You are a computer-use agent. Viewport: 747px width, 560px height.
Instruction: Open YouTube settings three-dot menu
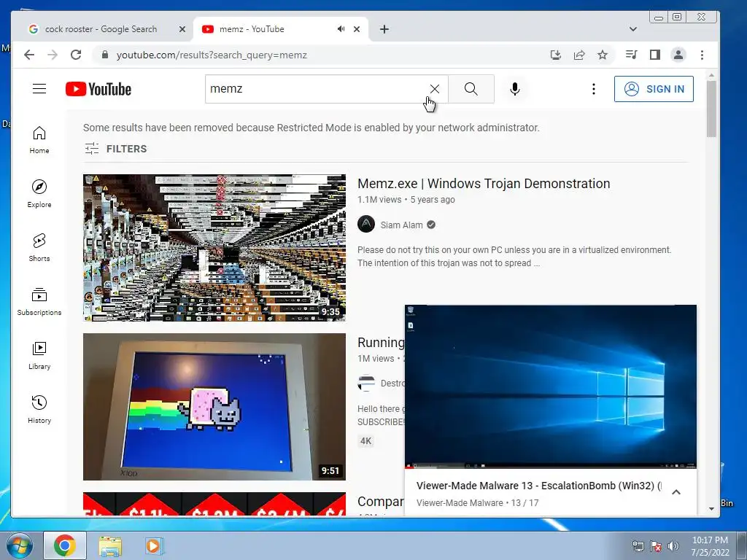593,89
